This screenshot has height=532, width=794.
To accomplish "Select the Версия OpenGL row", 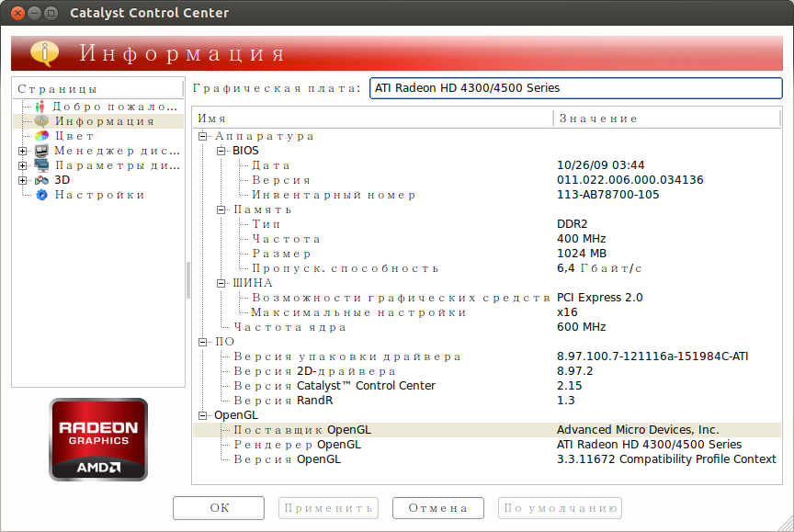I will click(x=487, y=459).
